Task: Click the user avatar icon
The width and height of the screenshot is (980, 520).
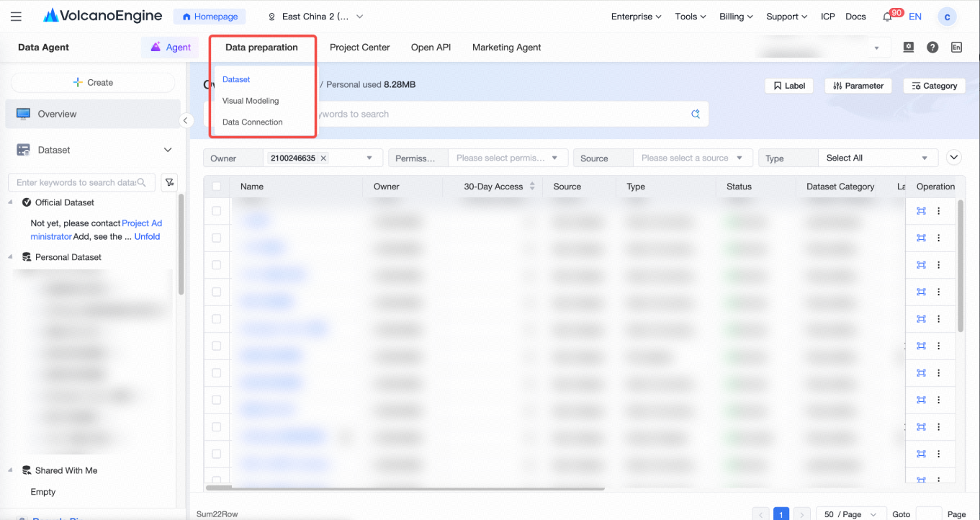Action: click(947, 17)
